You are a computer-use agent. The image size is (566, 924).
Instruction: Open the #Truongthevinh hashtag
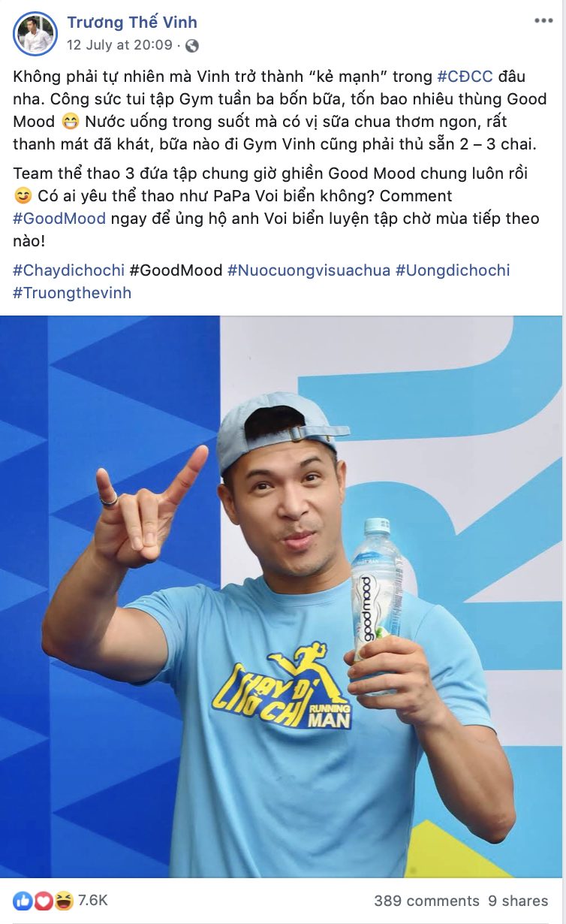click(72, 293)
